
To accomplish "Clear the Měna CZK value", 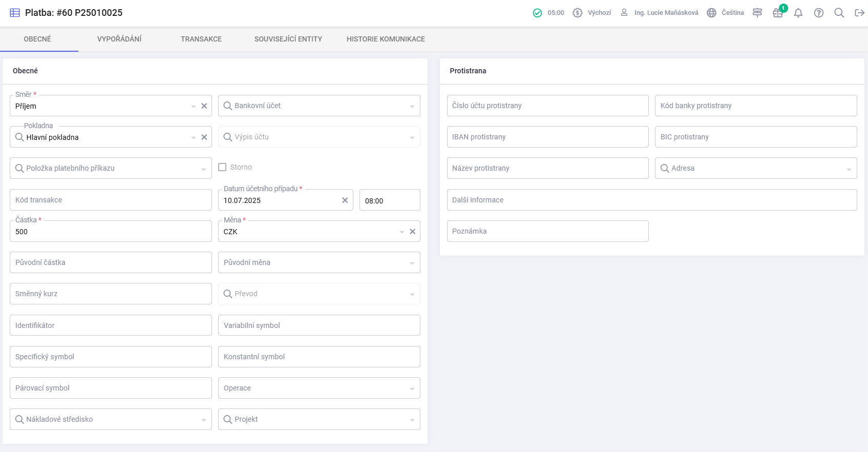I will pos(413,232).
